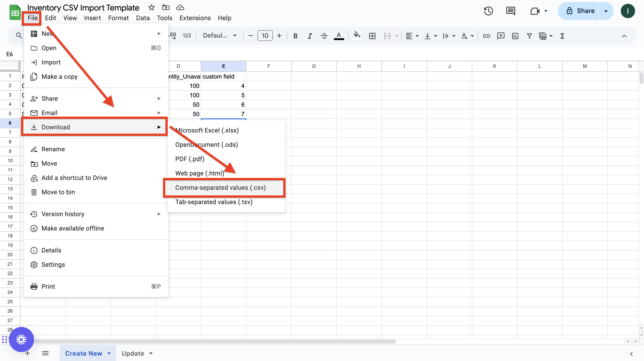Open the Create New sheet tab dropdown arrow
The image size is (644, 361).
(x=109, y=353)
